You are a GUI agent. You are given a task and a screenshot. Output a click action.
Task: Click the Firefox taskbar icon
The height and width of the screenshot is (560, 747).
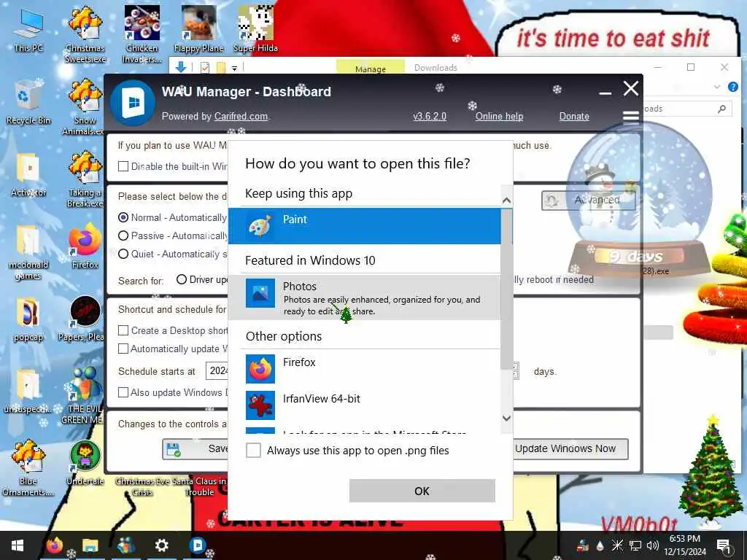point(54,545)
